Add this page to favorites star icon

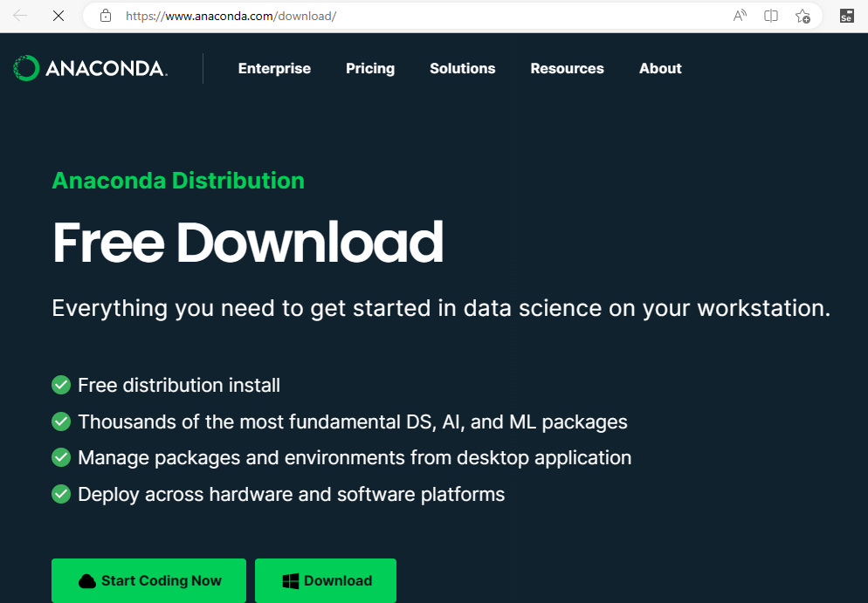tap(803, 16)
